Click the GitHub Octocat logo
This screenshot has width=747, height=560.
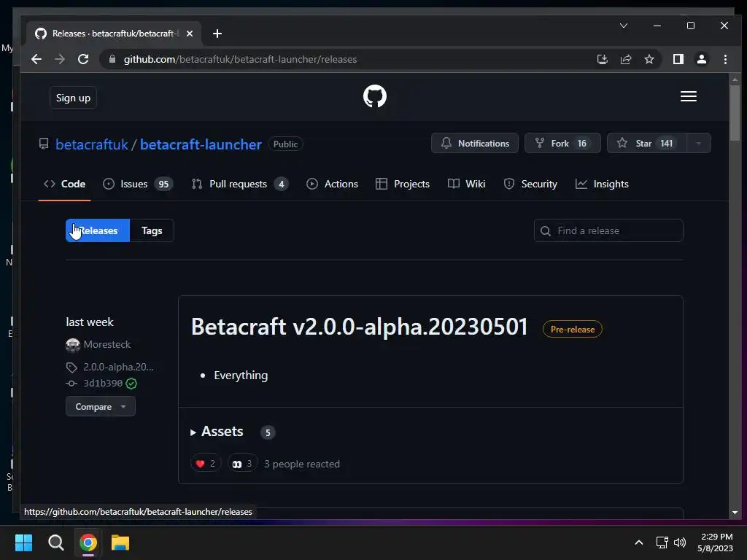(374, 96)
